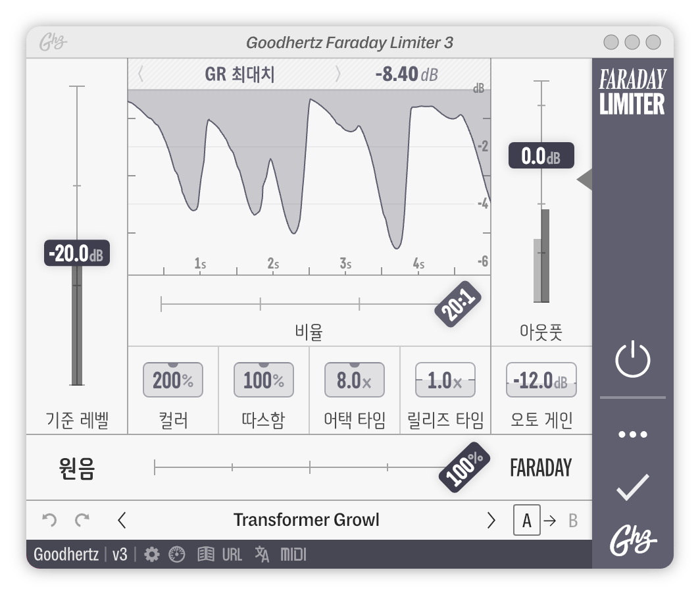Go to the next preset
This screenshot has height=595, width=700.
coord(491,521)
